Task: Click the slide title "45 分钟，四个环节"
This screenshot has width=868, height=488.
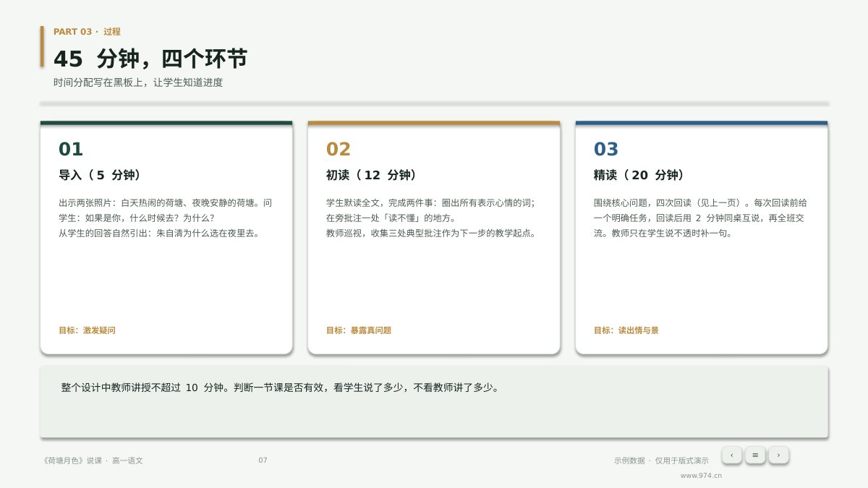Action: click(150, 59)
